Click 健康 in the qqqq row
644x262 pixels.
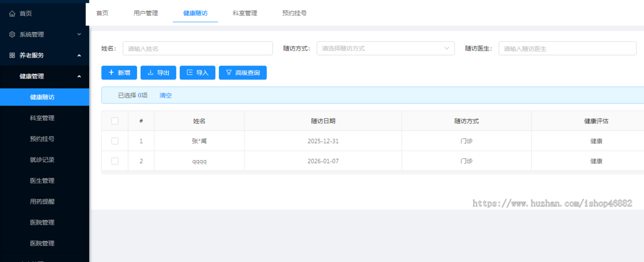[x=596, y=161]
